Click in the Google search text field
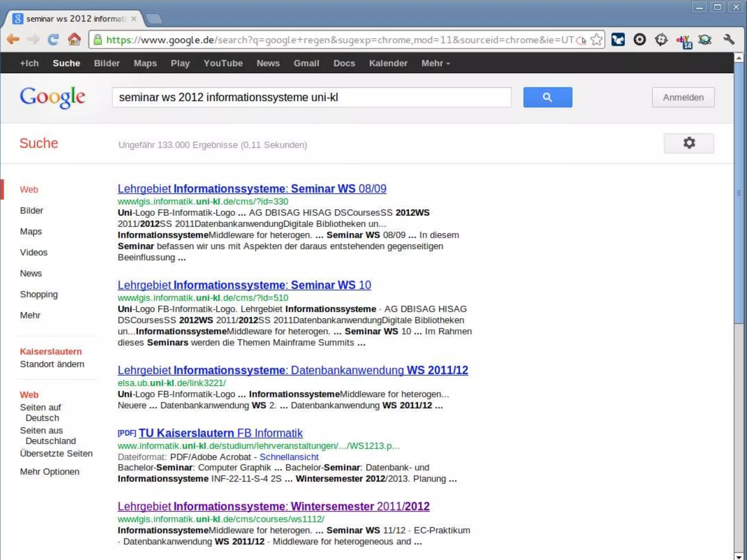747x560 pixels. click(311, 97)
